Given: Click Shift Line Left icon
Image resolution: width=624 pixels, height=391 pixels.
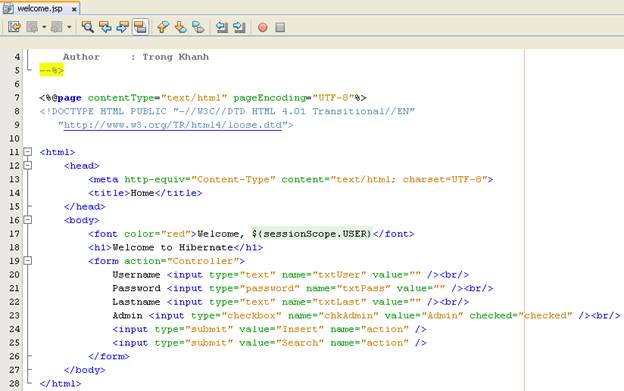Looking at the screenshot, I should (x=222, y=27).
